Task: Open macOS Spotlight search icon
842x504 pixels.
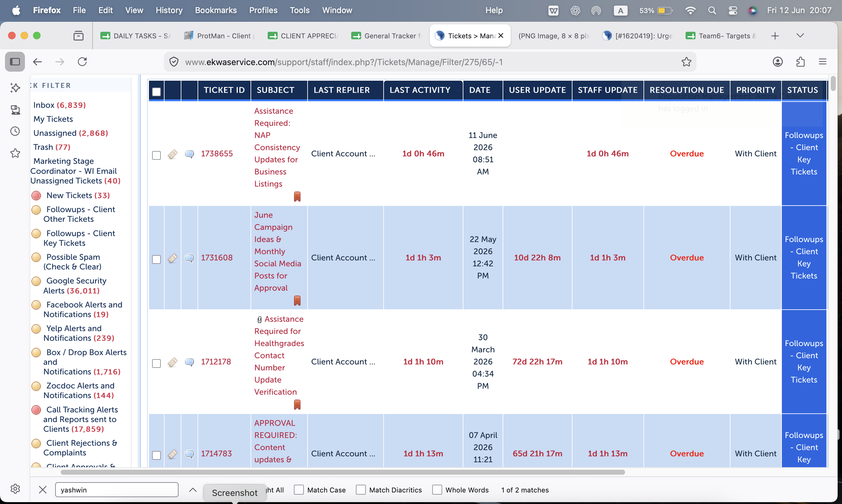Action: [x=712, y=11]
